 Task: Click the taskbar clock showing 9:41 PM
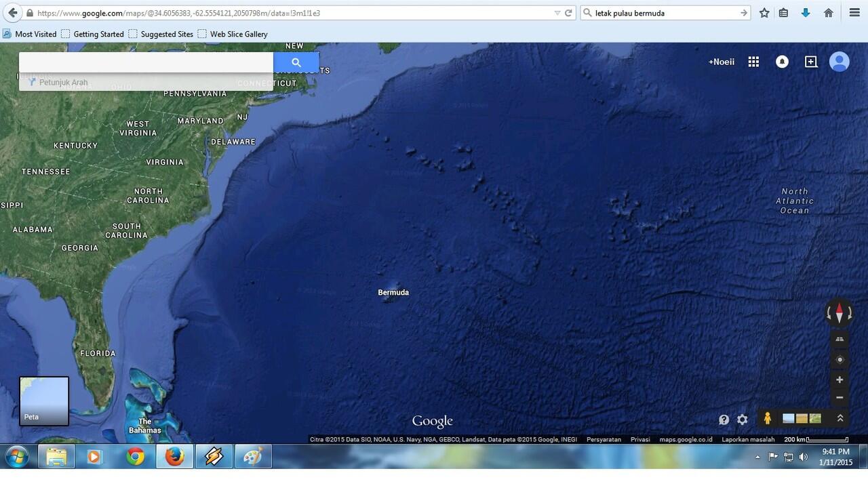click(835, 457)
